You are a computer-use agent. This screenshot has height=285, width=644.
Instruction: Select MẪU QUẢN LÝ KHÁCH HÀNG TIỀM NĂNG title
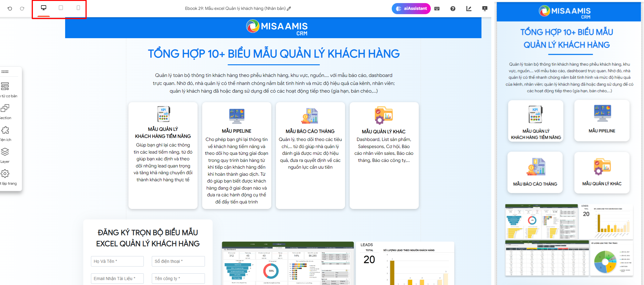[163, 133]
